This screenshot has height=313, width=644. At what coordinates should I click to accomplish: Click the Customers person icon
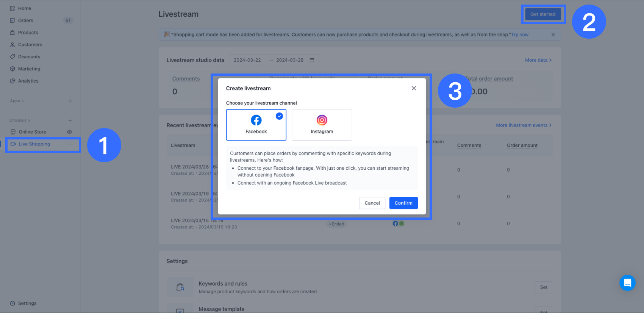(13, 45)
